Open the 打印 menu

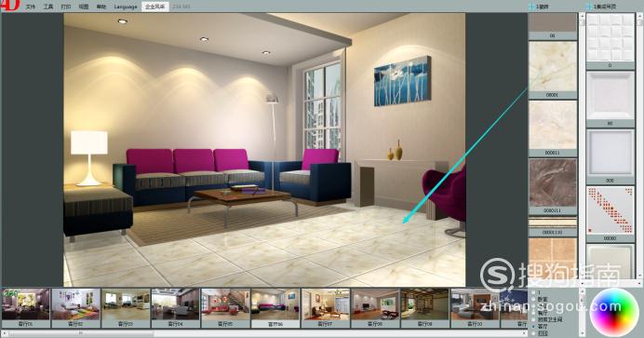coord(66,7)
